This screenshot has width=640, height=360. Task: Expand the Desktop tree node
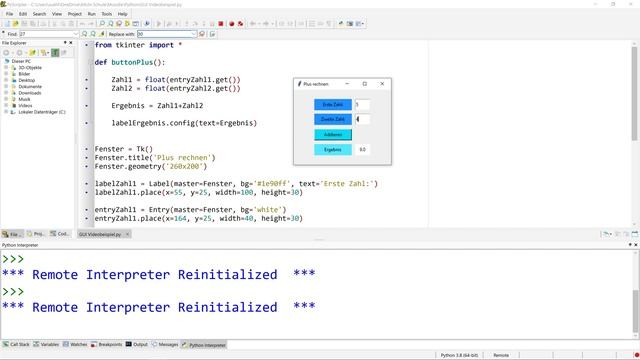point(6,80)
